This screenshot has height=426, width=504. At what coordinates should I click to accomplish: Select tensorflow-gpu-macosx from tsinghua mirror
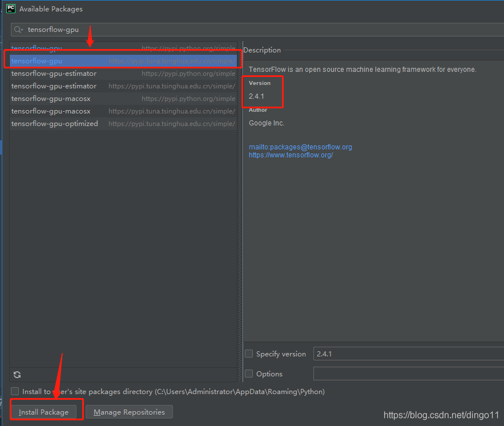click(123, 111)
